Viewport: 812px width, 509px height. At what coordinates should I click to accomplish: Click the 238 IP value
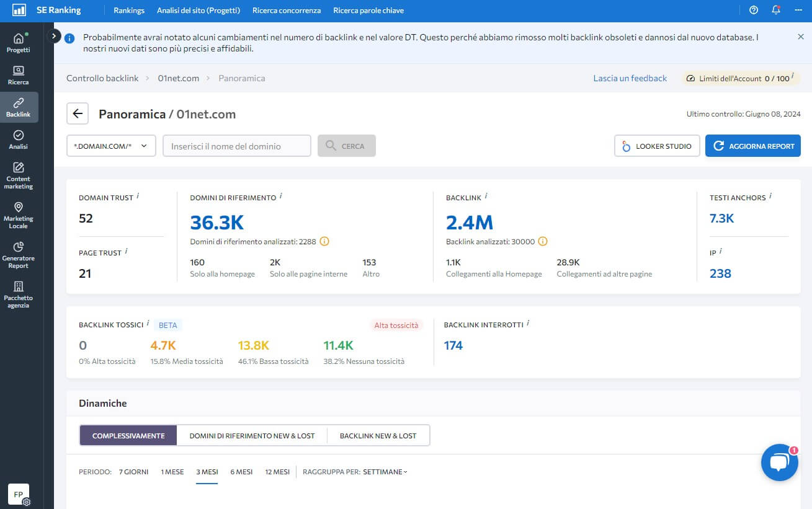pyautogui.click(x=720, y=273)
